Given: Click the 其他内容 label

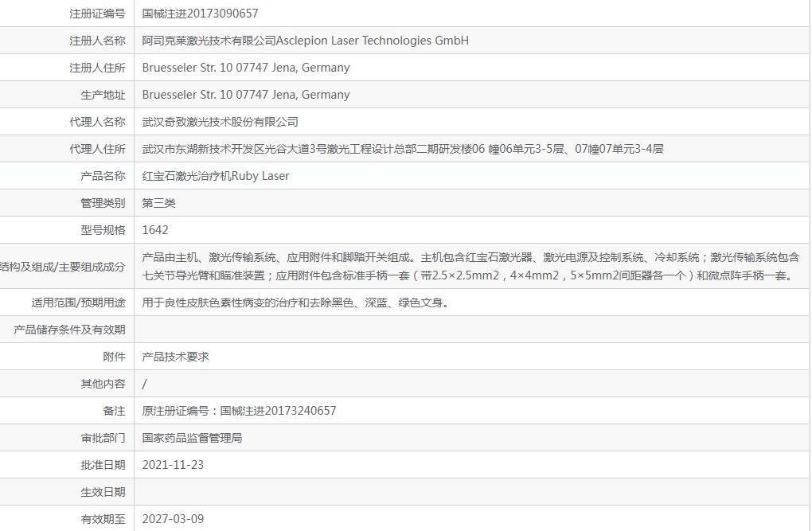Looking at the screenshot, I should point(103,384).
